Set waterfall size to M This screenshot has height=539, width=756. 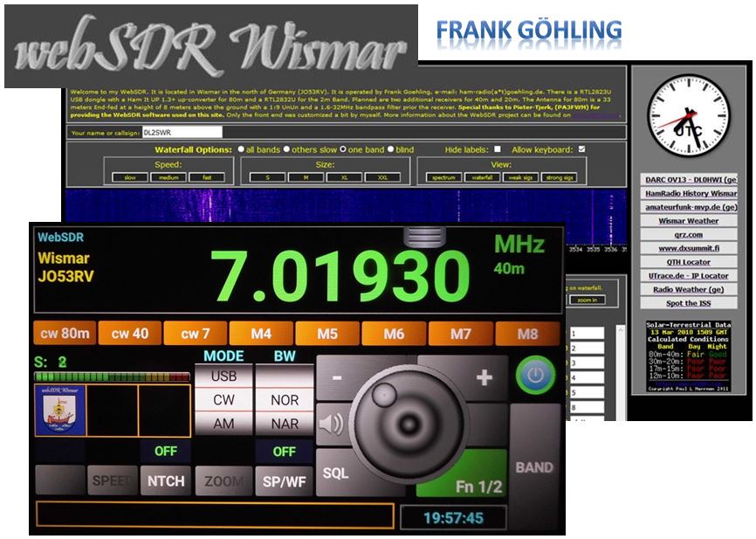(306, 177)
